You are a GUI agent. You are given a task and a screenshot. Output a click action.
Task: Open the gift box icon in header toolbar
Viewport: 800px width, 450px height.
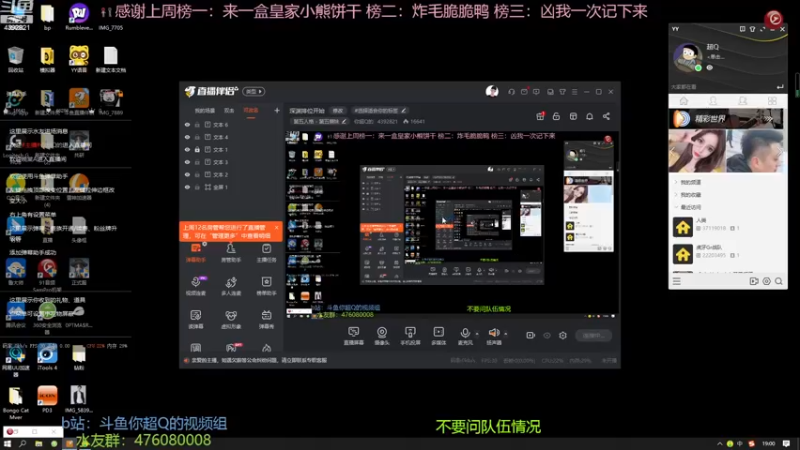(x=540, y=116)
